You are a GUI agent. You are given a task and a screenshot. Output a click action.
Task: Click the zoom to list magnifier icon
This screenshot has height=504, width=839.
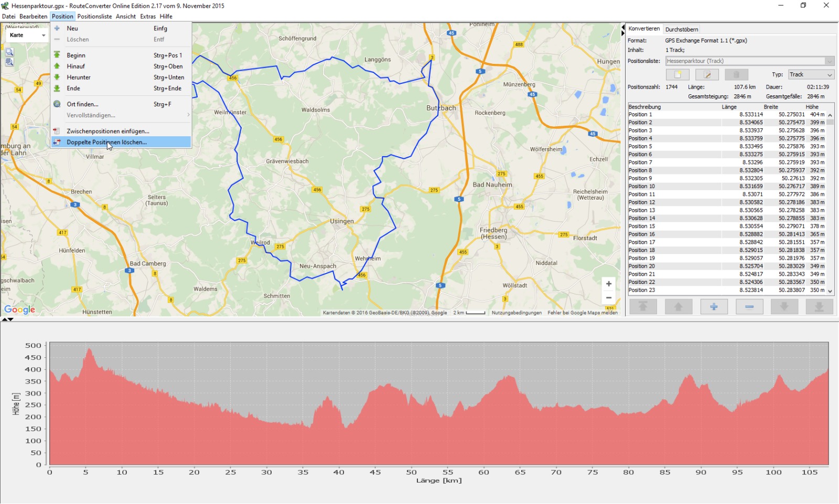9,62
